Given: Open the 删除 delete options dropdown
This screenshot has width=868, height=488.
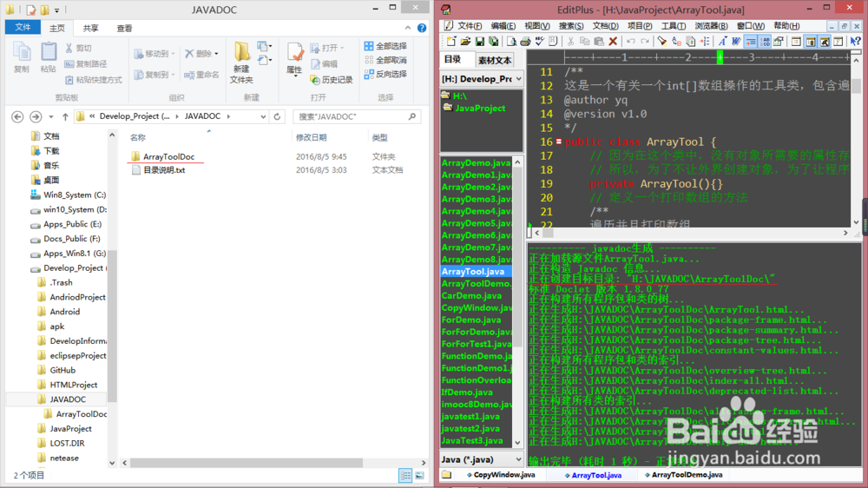Looking at the screenshot, I should (216, 55).
